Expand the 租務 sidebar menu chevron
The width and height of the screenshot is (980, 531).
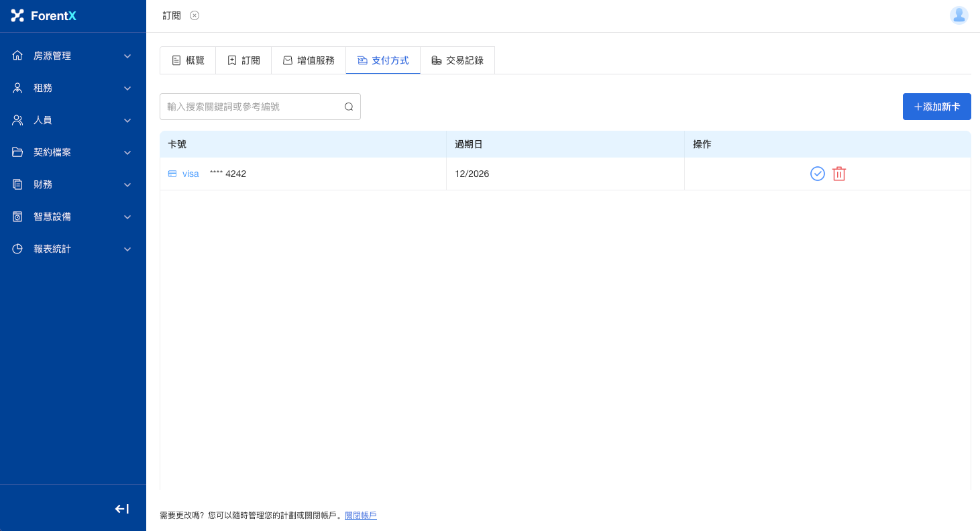pos(127,88)
